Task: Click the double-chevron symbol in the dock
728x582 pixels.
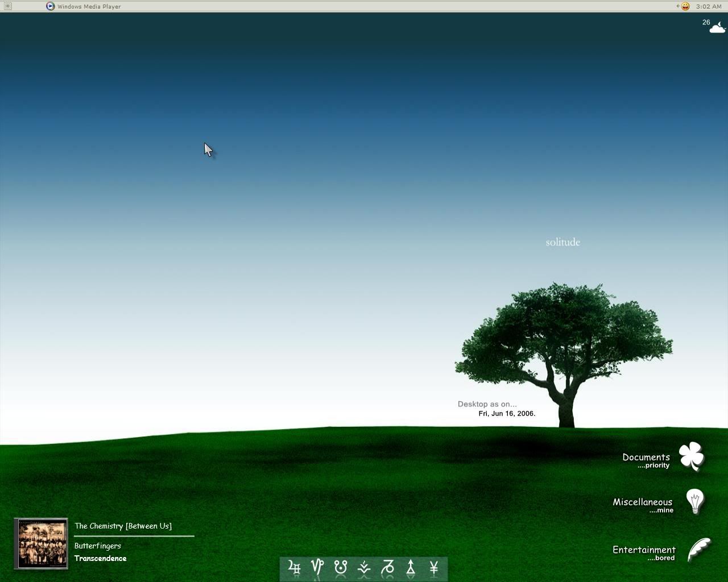Action: pyautogui.click(x=364, y=567)
